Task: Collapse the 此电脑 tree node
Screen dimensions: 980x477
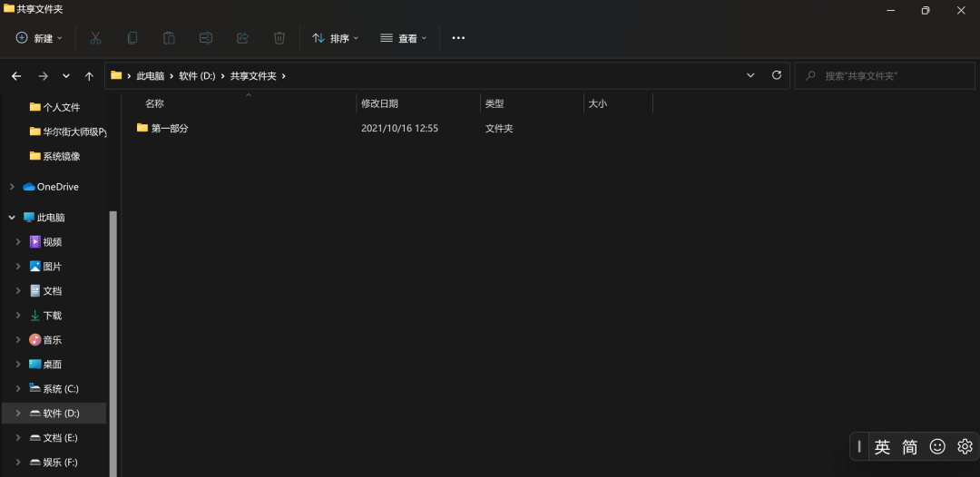Action: coord(11,218)
